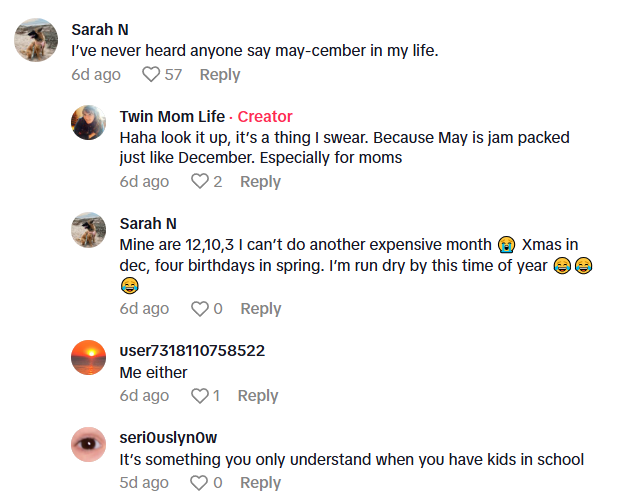Open seri0uslyn0w's eye avatar
This screenshot has width=619, height=501.
tap(89, 444)
